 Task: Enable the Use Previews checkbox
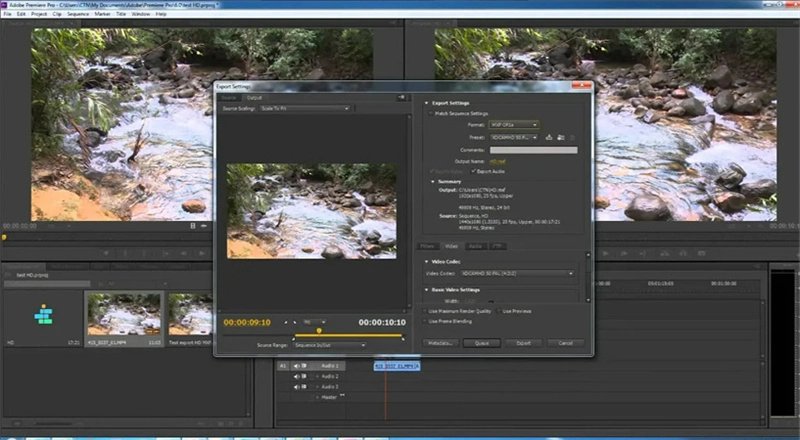coord(498,311)
